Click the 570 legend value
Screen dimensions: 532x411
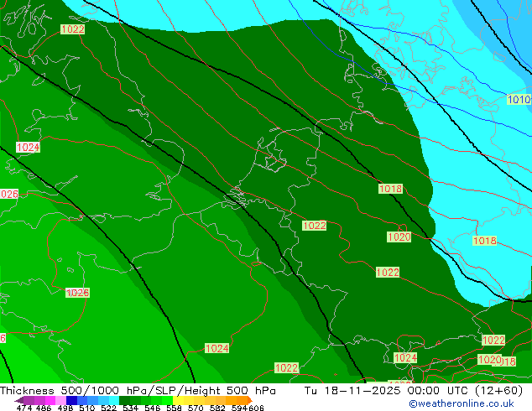coord(196,408)
